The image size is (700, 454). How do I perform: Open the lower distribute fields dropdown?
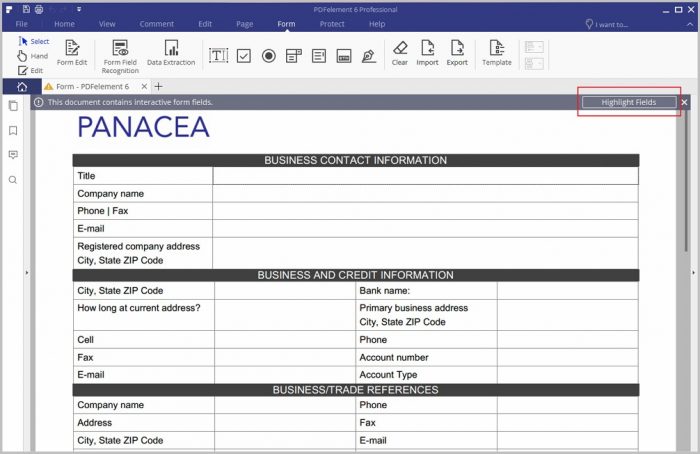click(x=534, y=64)
